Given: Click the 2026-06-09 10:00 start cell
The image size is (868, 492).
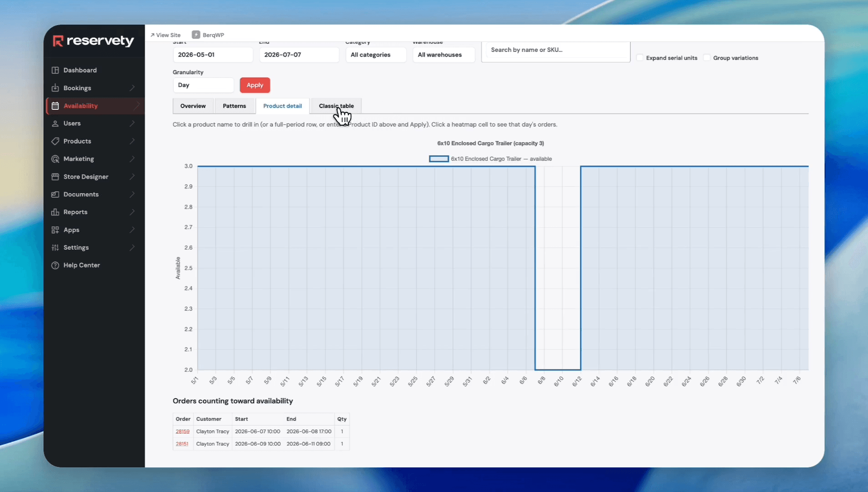Looking at the screenshot, I should 258,444.
